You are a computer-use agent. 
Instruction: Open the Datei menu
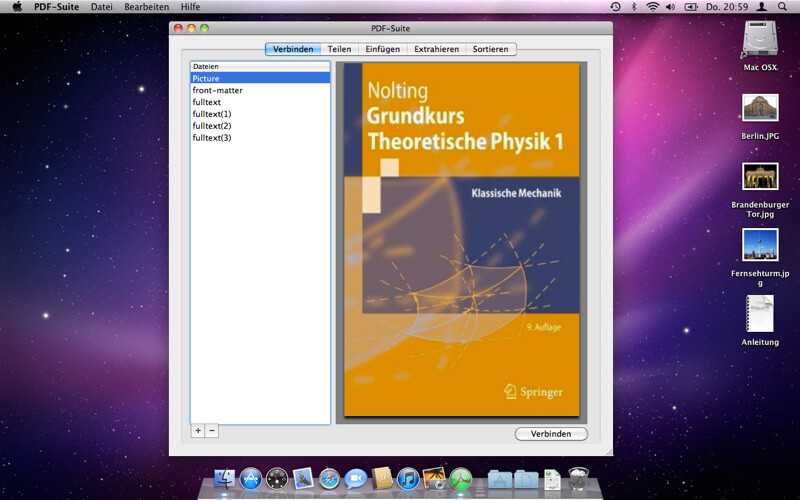(102, 7)
